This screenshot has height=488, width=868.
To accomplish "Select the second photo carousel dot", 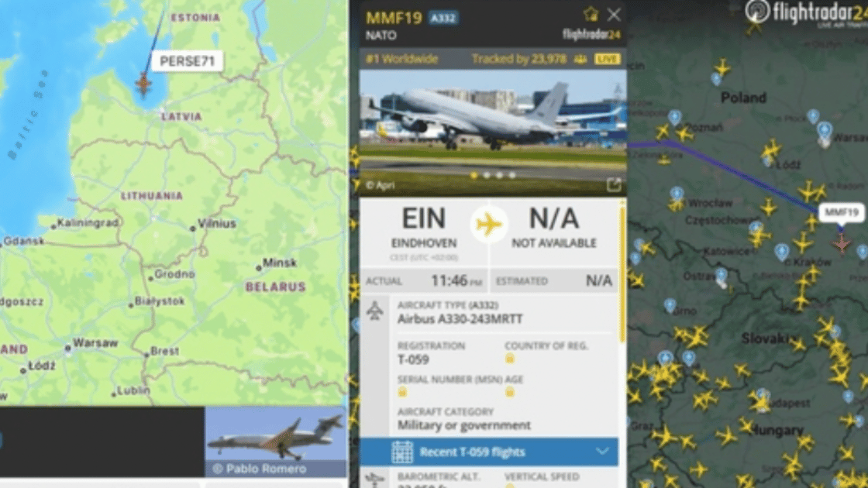I will [x=487, y=175].
